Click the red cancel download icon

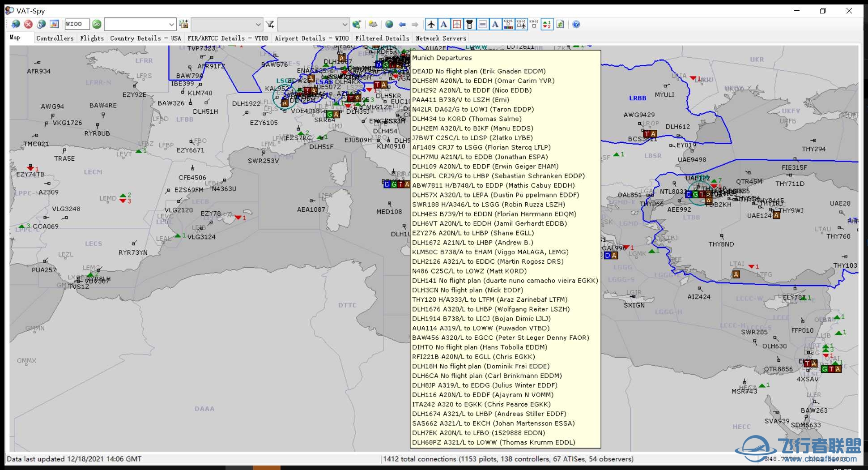point(28,24)
